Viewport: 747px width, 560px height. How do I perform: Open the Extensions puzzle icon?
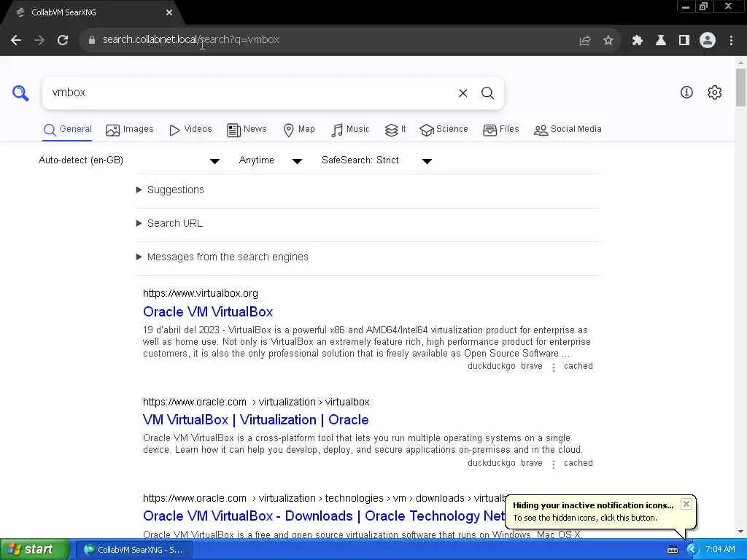pyautogui.click(x=637, y=41)
